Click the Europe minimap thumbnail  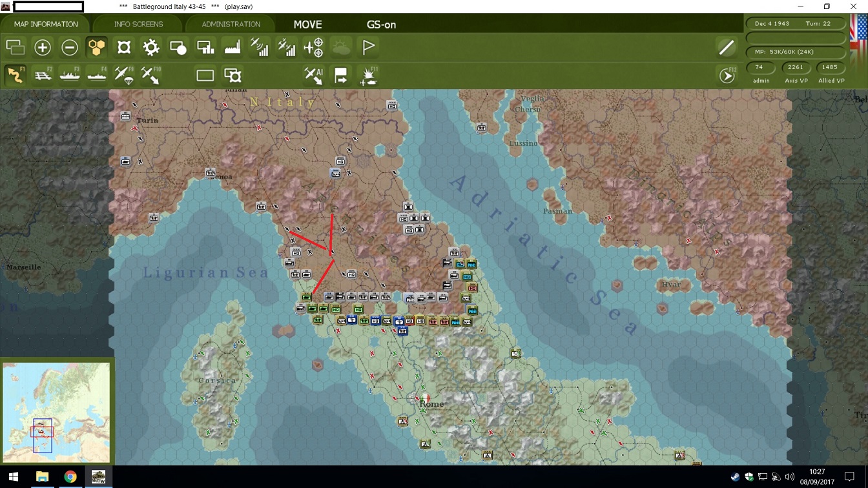click(x=56, y=412)
